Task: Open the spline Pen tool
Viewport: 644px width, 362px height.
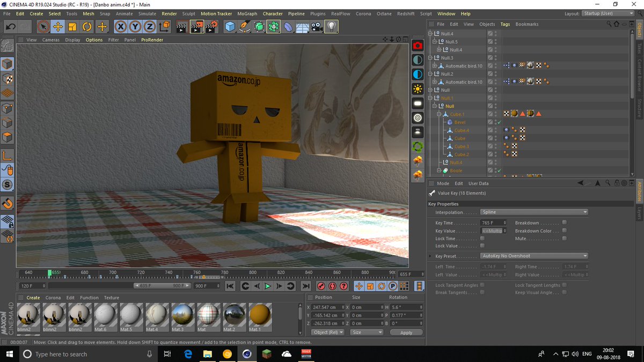Action: point(245,26)
